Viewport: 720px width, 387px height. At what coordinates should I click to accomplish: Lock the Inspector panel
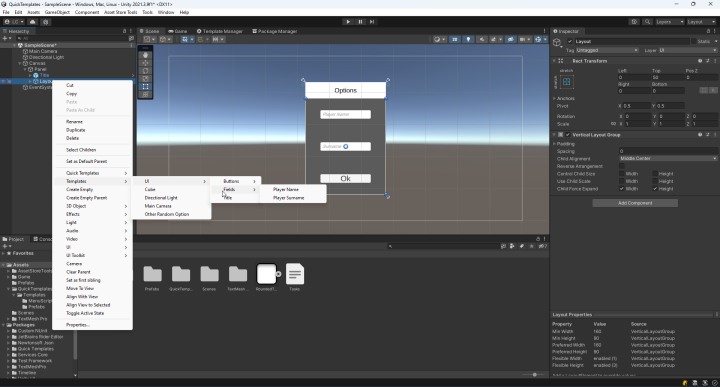tap(708, 31)
